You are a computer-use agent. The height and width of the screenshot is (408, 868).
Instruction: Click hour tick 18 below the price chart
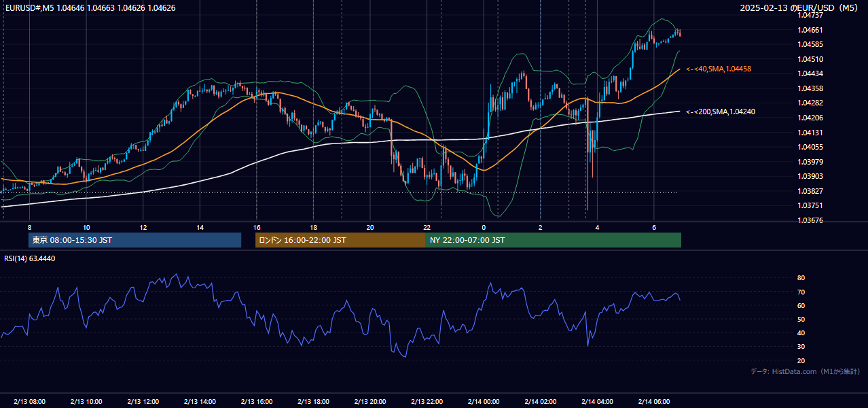click(x=313, y=228)
